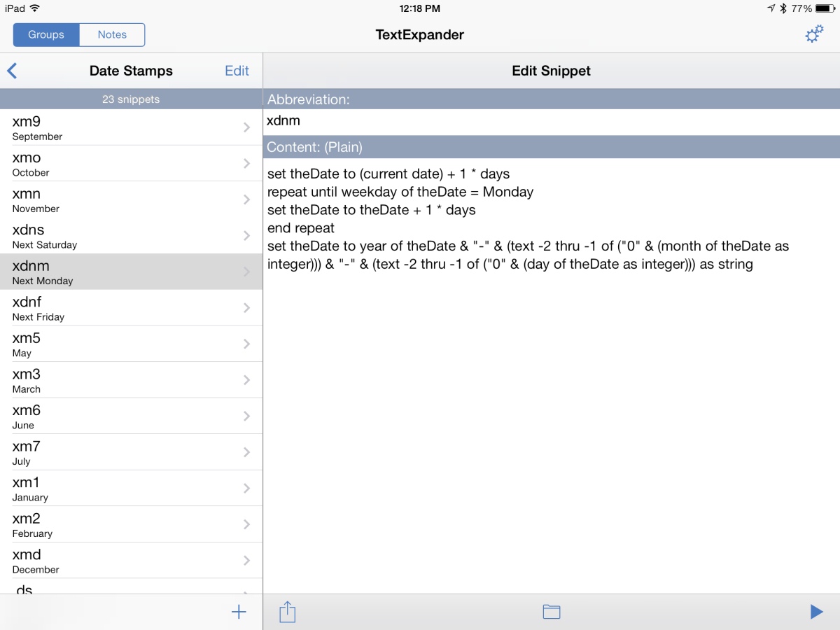Open the xm2 February snippet

(132, 525)
